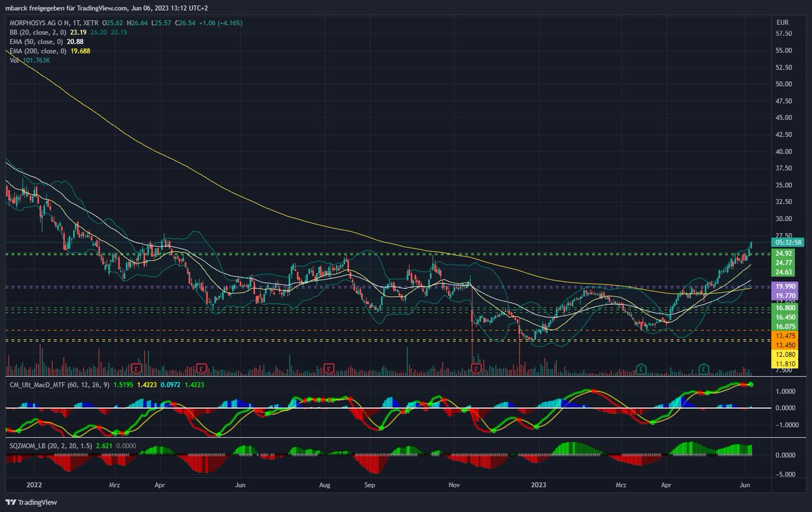This screenshot has width=812, height=512.
Task: Click the yellow 11.810 price level label
Action: tap(786, 363)
